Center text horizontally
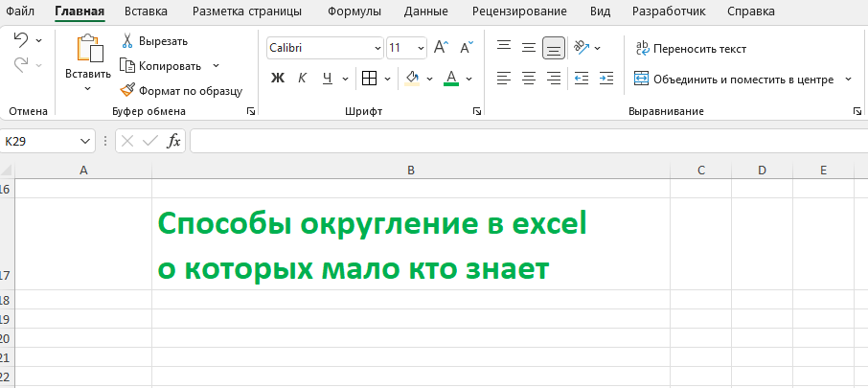This screenshot has height=388, width=868. [x=529, y=79]
